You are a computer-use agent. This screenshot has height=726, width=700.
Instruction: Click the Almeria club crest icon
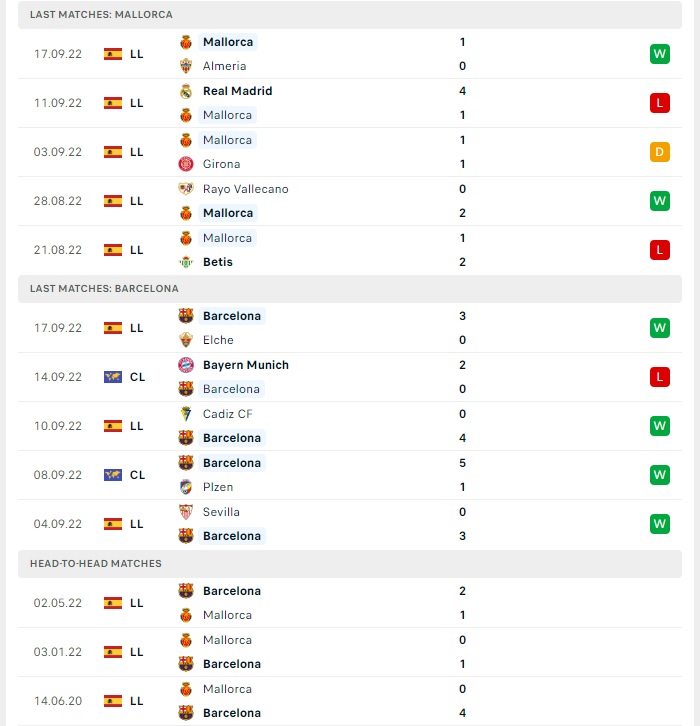(x=186, y=66)
